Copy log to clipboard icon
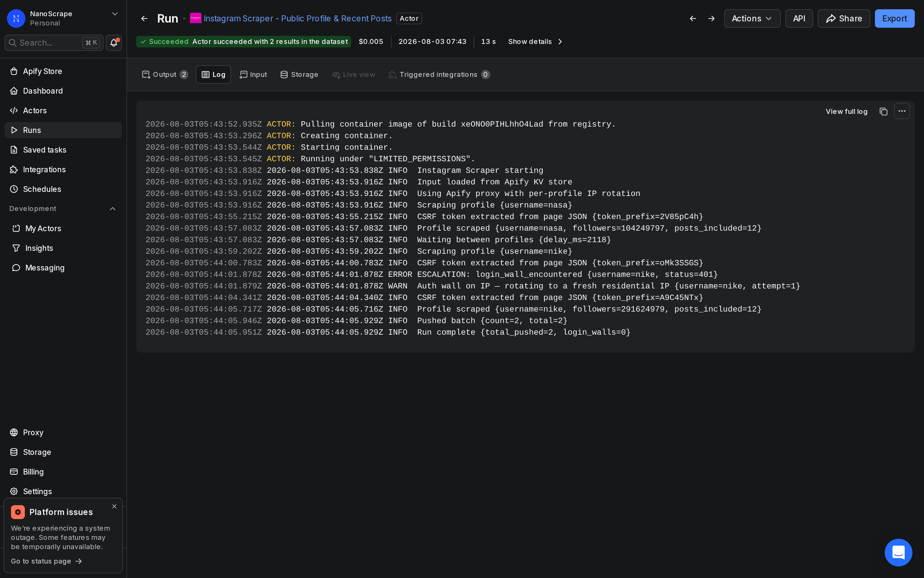This screenshot has height=578, width=924. click(884, 111)
